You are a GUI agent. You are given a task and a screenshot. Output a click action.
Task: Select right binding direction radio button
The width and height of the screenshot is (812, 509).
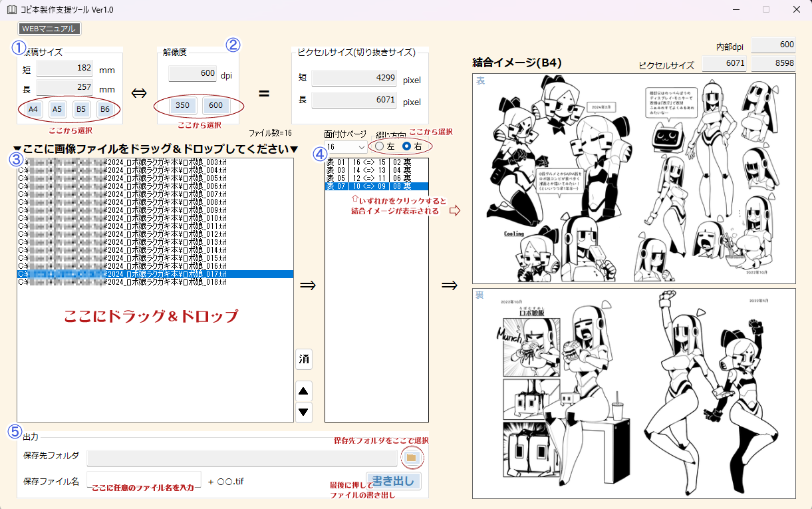click(407, 146)
